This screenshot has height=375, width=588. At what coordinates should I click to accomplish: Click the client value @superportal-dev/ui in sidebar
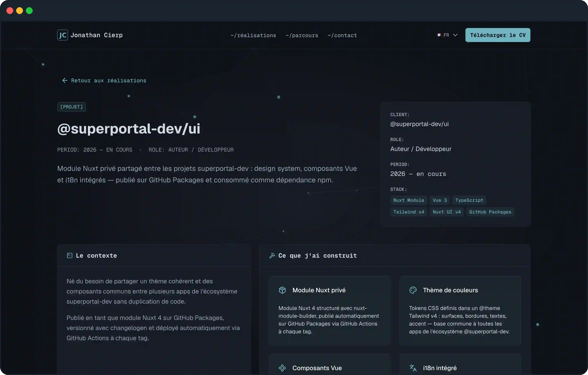tap(419, 124)
